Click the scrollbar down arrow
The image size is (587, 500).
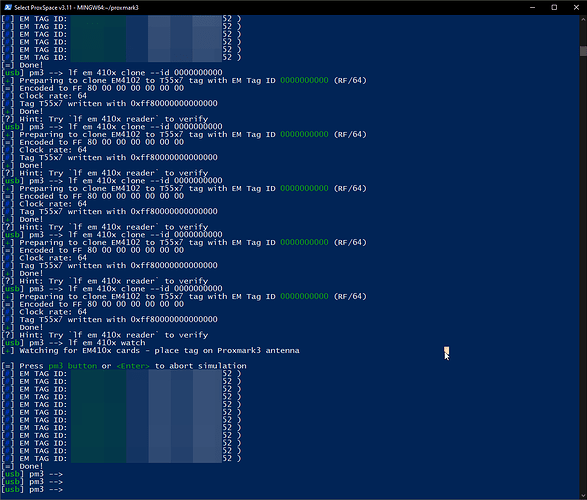click(x=583, y=496)
